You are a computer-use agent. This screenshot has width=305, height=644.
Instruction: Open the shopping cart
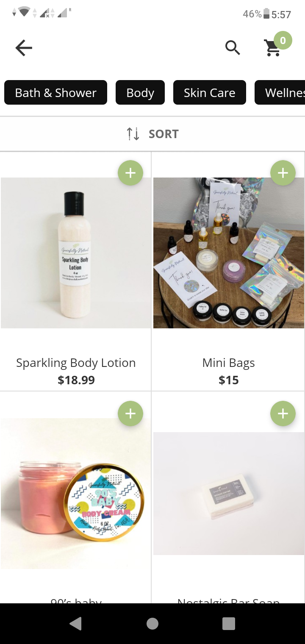coord(273,47)
